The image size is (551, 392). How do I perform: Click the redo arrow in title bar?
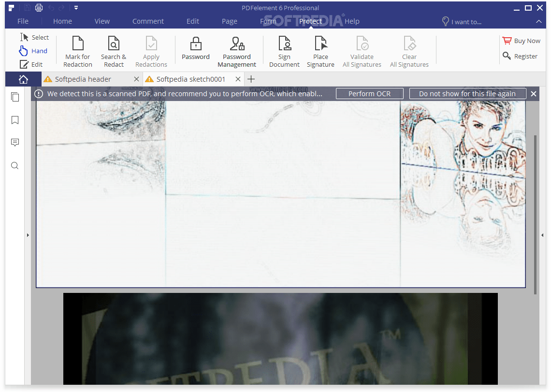click(61, 8)
